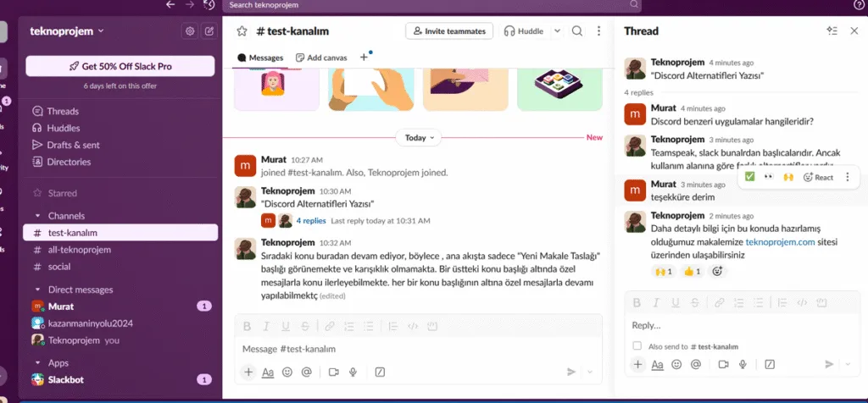
Task: Start a Huddle in the channel
Action: [x=524, y=31]
